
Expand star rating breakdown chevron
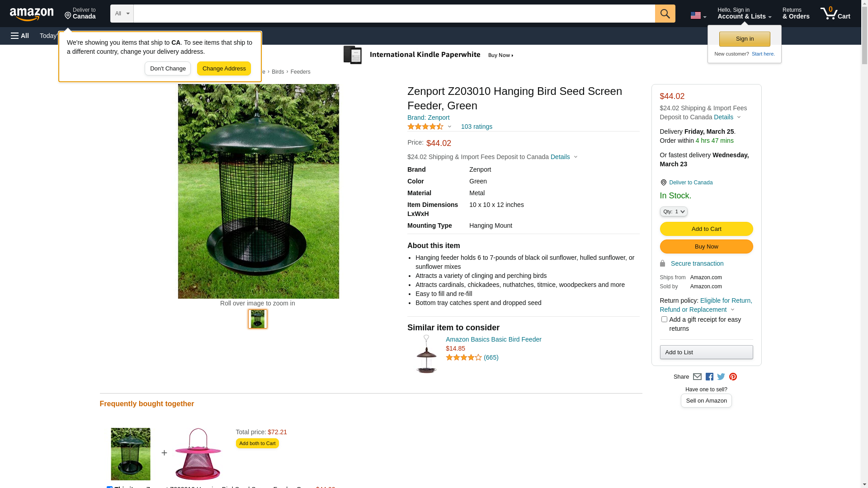click(449, 127)
